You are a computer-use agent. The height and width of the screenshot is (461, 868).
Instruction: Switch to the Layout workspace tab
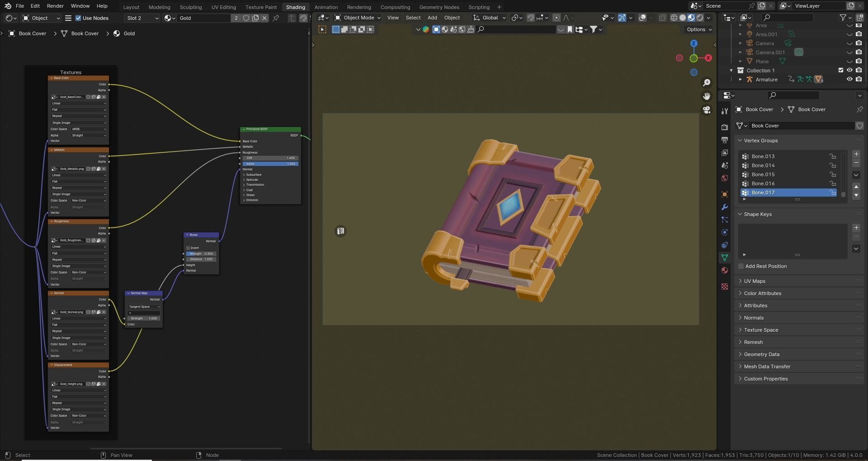coord(131,7)
